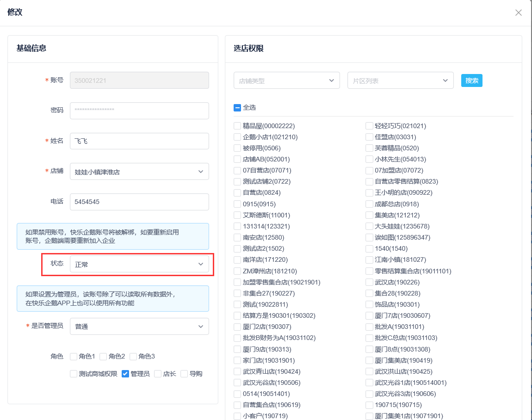Check store 07加盟店(07072)
Image resolution: width=532 pixels, height=420 pixels.
click(x=369, y=170)
